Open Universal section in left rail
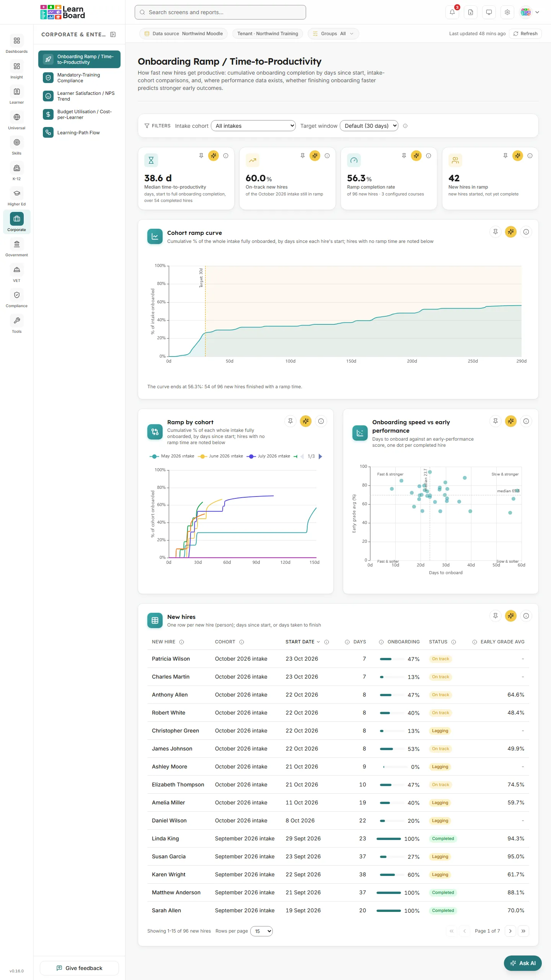This screenshot has width=551, height=980. tap(16, 120)
